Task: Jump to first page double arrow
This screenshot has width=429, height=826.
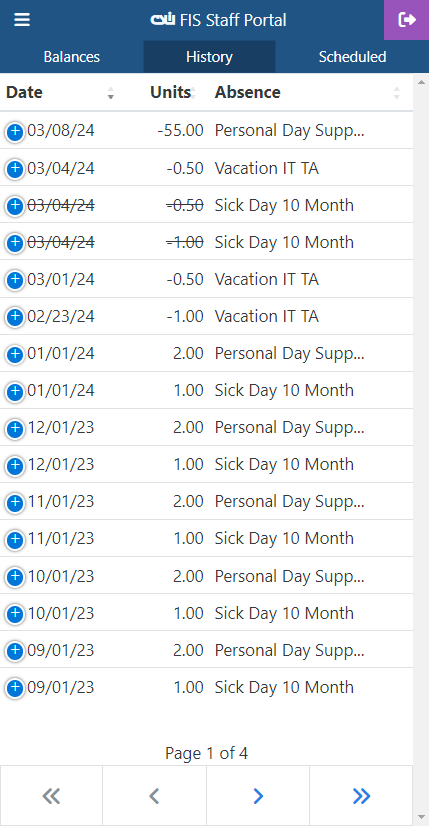Action: [51, 795]
